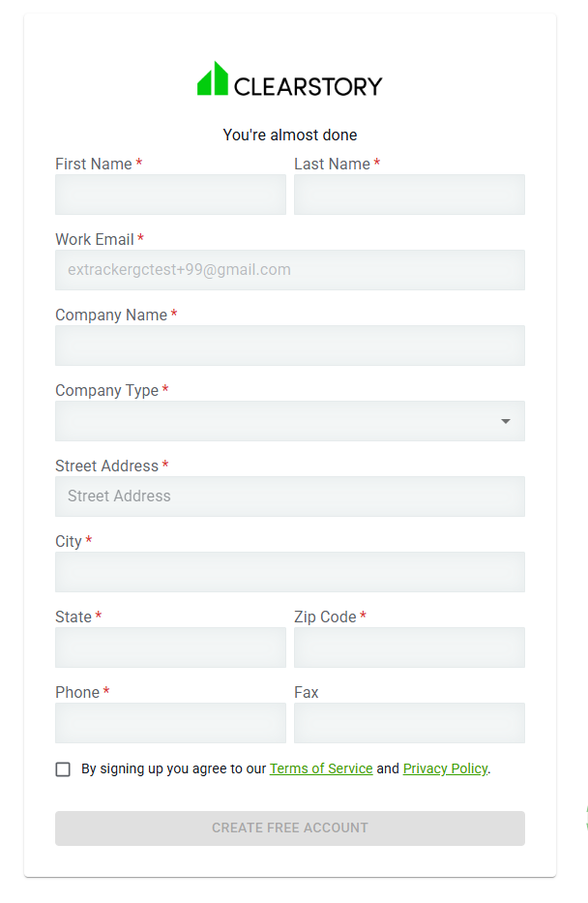
Task: Click the Street Address field
Action: [290, 496]
